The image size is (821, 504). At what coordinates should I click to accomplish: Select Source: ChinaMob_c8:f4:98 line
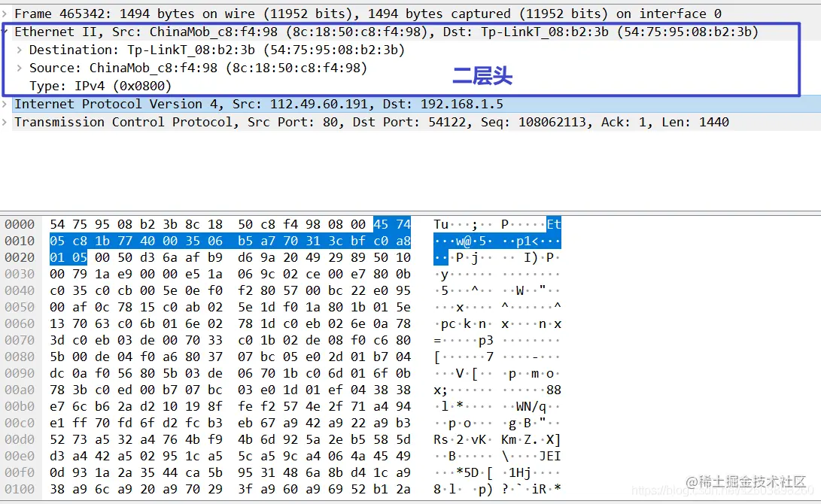[198, 68]
